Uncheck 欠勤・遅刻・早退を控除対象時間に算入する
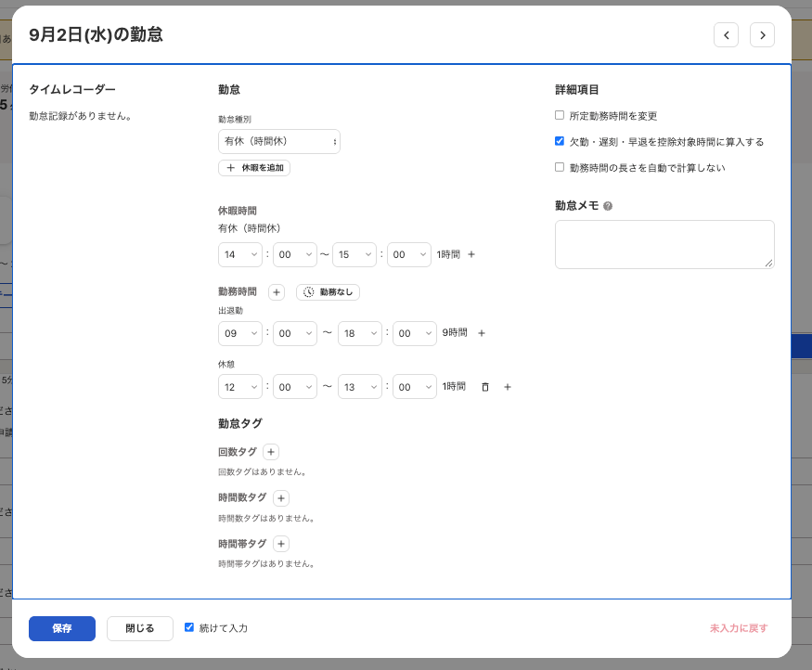The image size is (812, 670). point(560,141)
